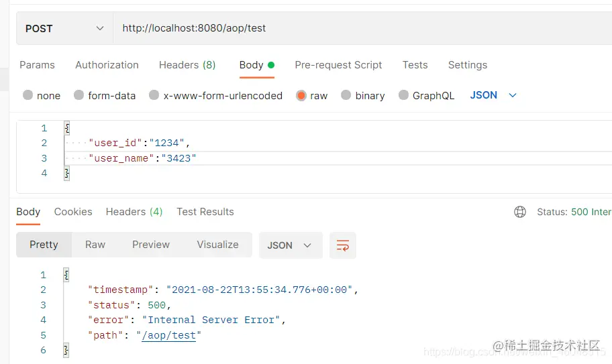Image resolution: width=612 pixels, height=364 pixels.
Task: Open the blue JSON body format dropdown
Action: (x=493, y=95)
